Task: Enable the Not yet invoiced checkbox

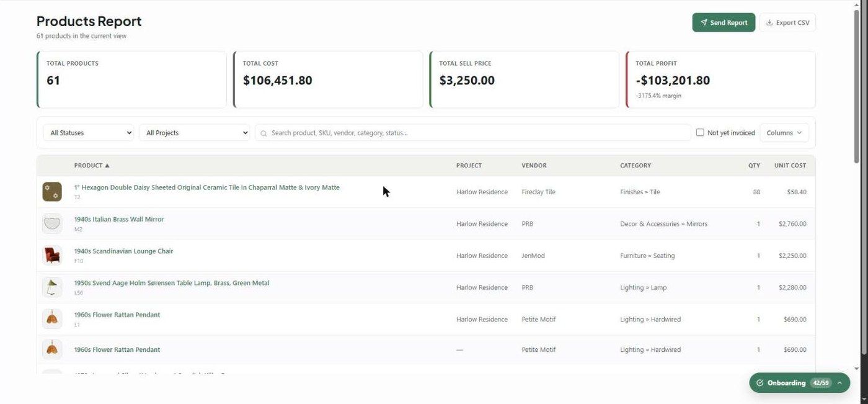Action: [x=700, y=133]
